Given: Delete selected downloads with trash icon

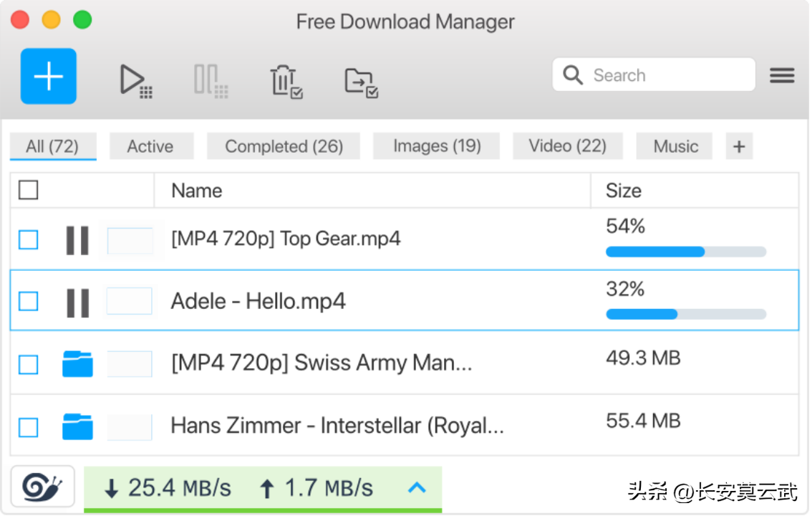Looking at the screenshot, I should coord(286,80).
